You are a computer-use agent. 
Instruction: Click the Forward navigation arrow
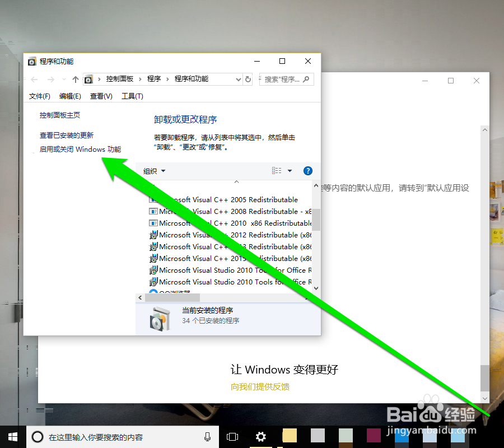pos(51,80)
